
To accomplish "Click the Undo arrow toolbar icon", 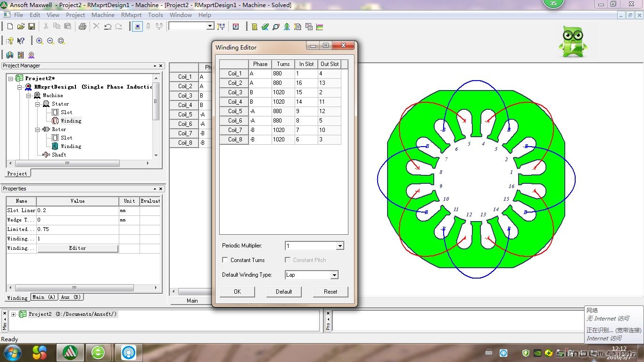I will coord(107,26).
